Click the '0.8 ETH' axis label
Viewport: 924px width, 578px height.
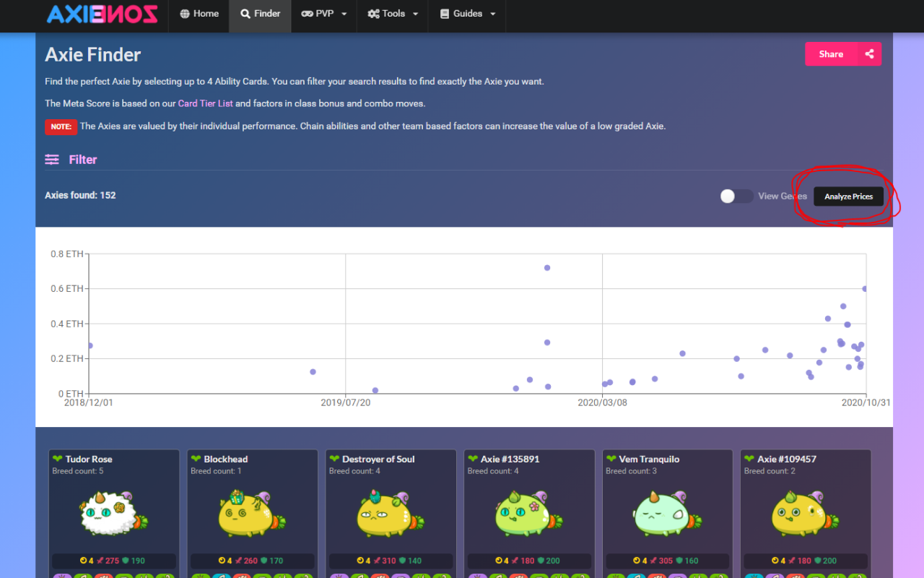click(x=67, y=254)
